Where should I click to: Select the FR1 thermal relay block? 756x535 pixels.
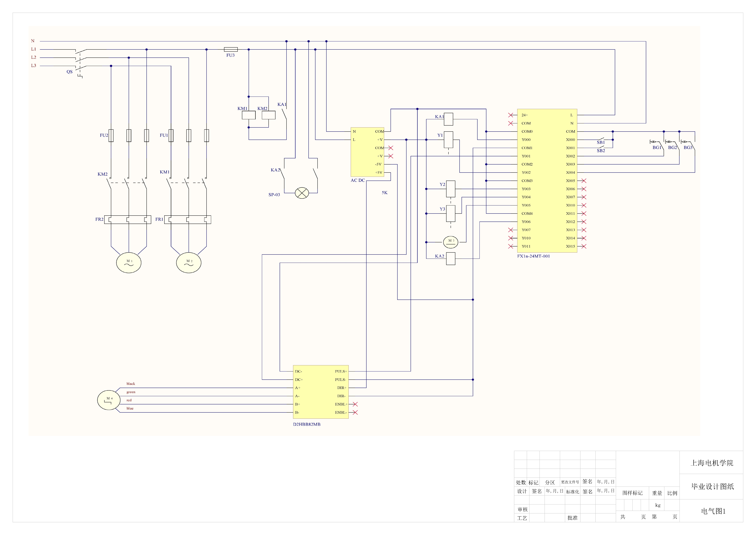pyautogui.click(x=188, y=220)
